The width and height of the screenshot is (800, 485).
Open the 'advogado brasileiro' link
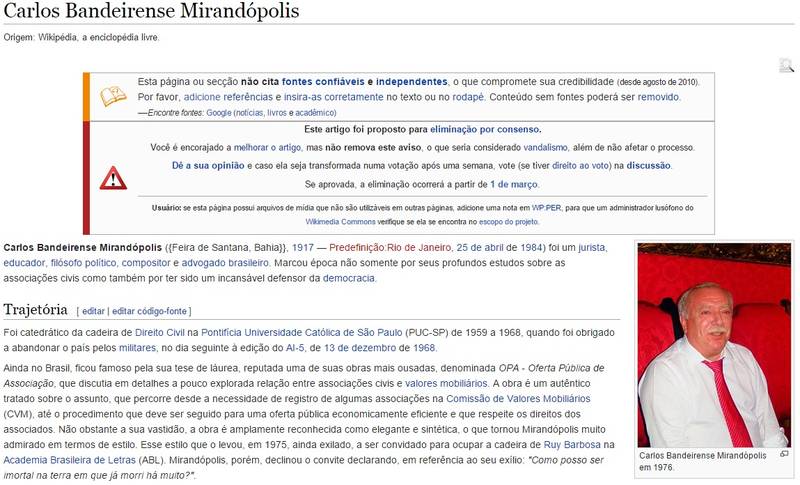coord(224,263)
